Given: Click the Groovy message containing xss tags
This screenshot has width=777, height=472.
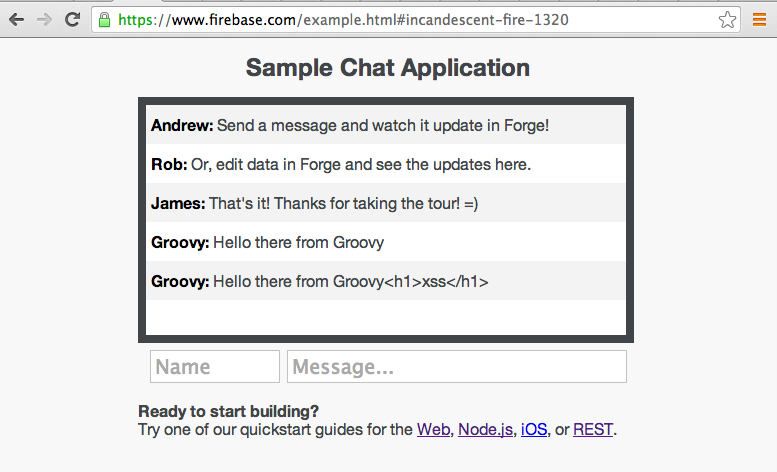Looking at the screenshot, I should (x=385, y=281).
